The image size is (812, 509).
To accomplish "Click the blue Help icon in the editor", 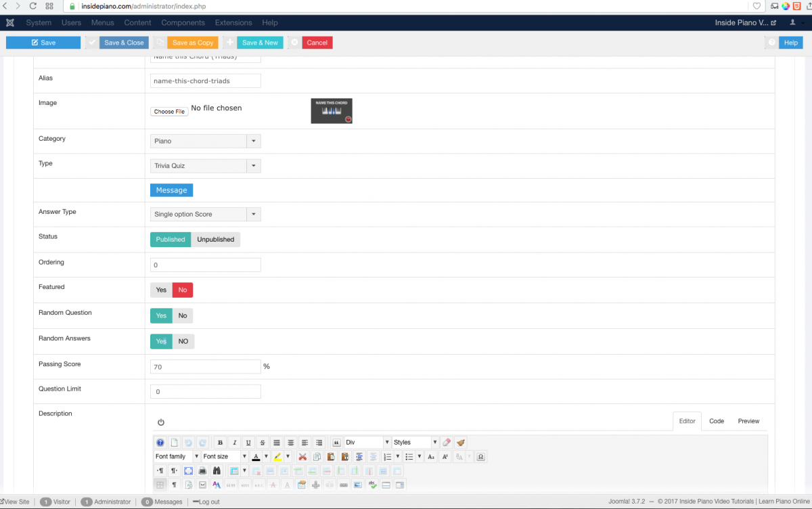I will pos(160,443).
